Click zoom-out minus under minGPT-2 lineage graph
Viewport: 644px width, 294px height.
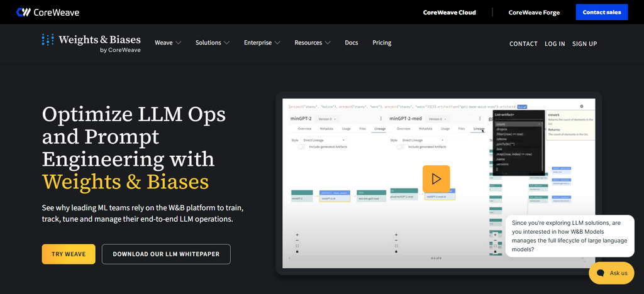tap(297, 240)
